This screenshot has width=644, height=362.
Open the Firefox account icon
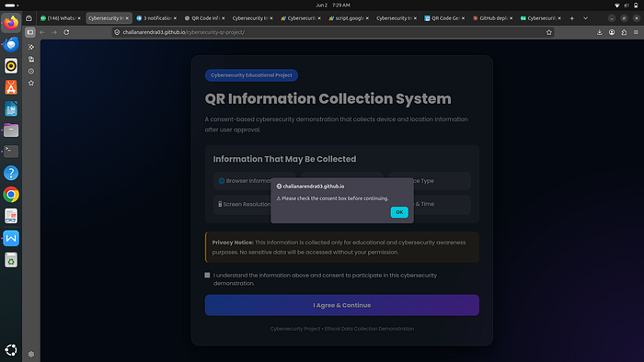coord(612,32)
